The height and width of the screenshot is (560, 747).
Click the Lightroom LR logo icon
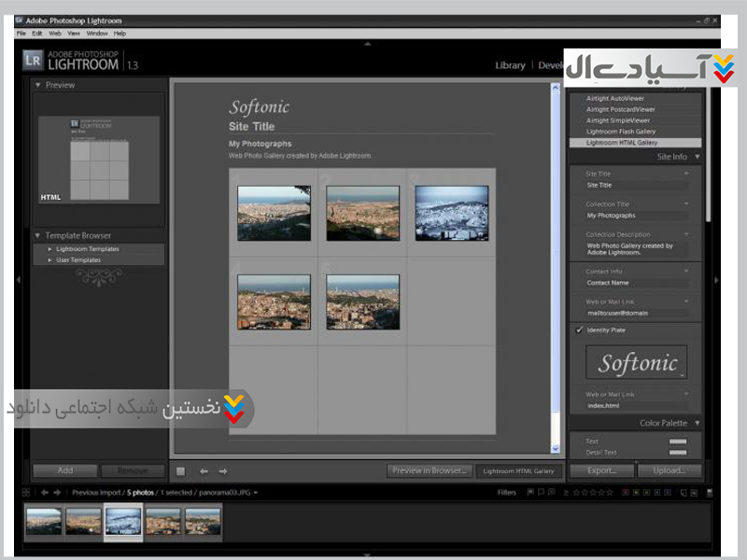(33, 61)
